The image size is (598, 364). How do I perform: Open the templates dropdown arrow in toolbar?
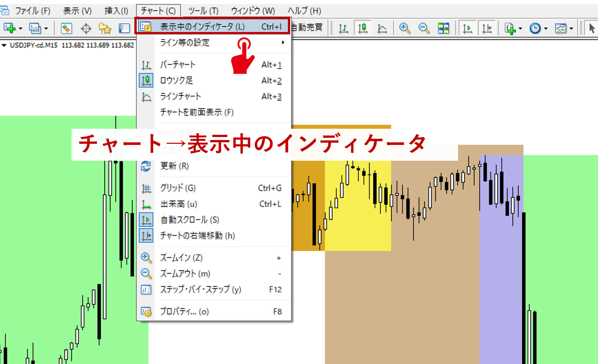point(571,29)
